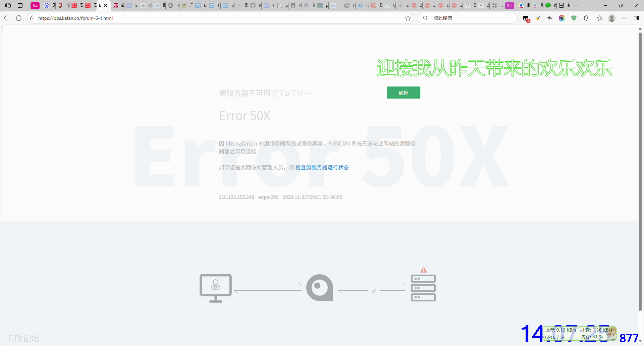Expand the Settings and more menu
This screenshot has width=644, height=346.
coord(624,18)
